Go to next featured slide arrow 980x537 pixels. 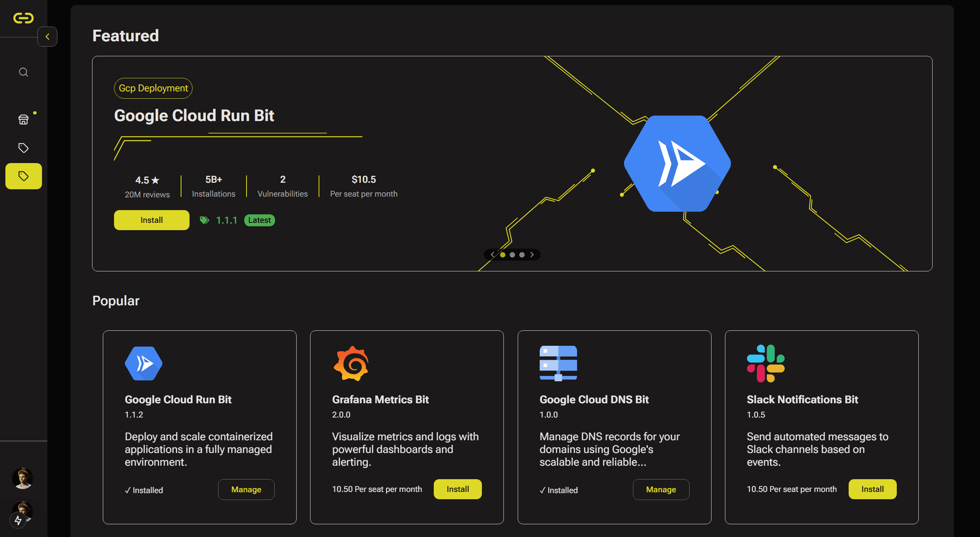pyautogui.click(x=532, y=254)
